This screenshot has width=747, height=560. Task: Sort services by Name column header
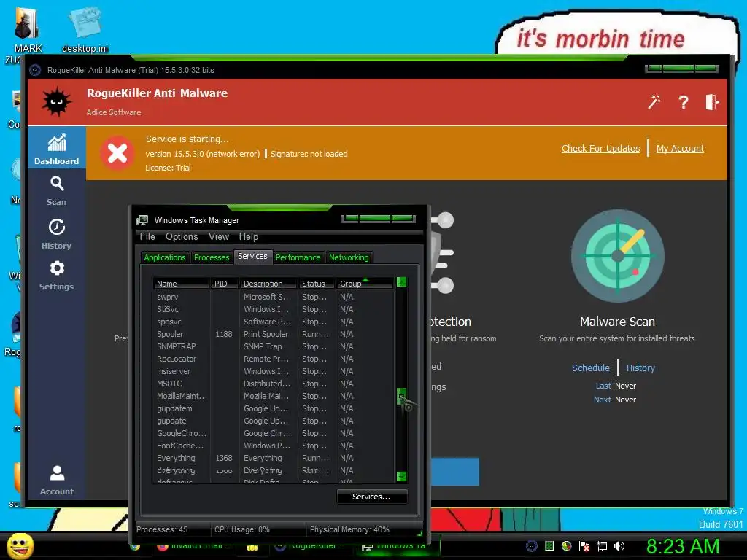tap(181, 284)
